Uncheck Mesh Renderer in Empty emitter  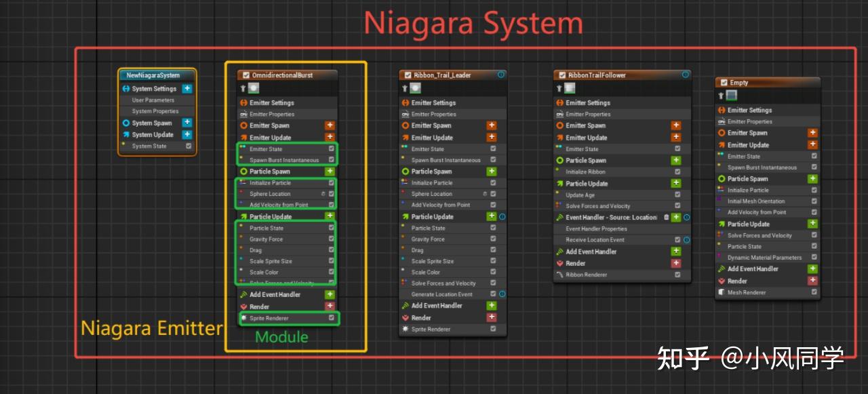point(814,292)
